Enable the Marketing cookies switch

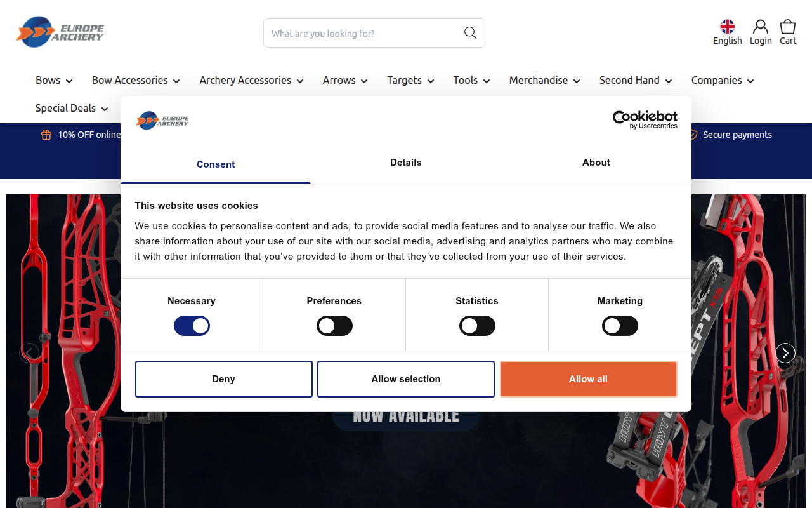click(x=620, y=326)
